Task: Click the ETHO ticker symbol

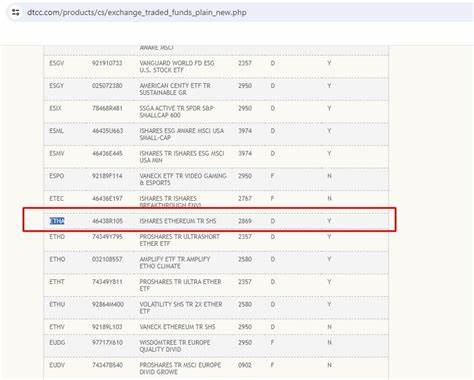Action: pyautogui.click(x=57, y=259)
